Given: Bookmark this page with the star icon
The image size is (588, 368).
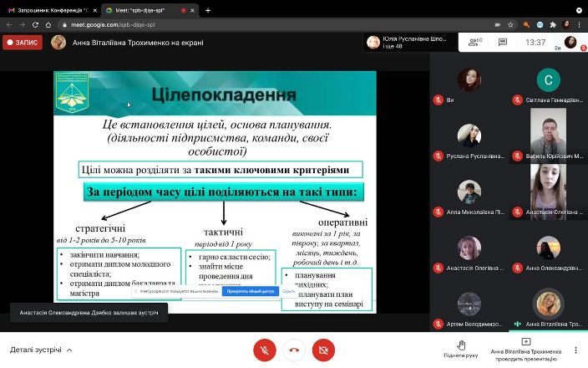Looking at the screenshot, I should pyautogui.click(x=510, y=25).
